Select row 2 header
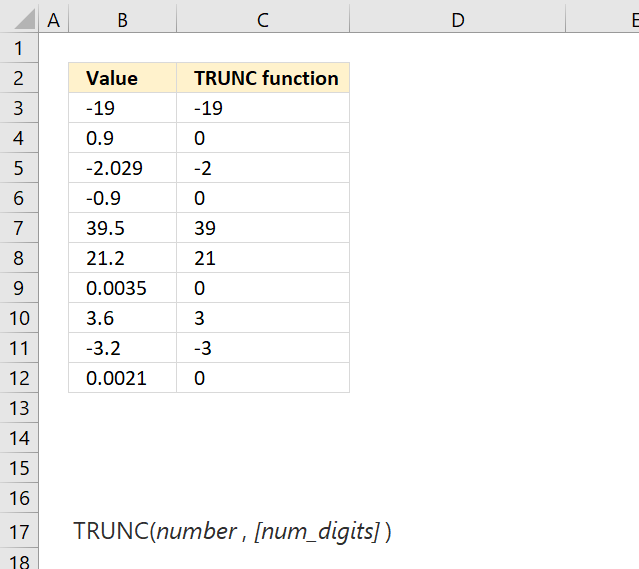 [19, 78]
